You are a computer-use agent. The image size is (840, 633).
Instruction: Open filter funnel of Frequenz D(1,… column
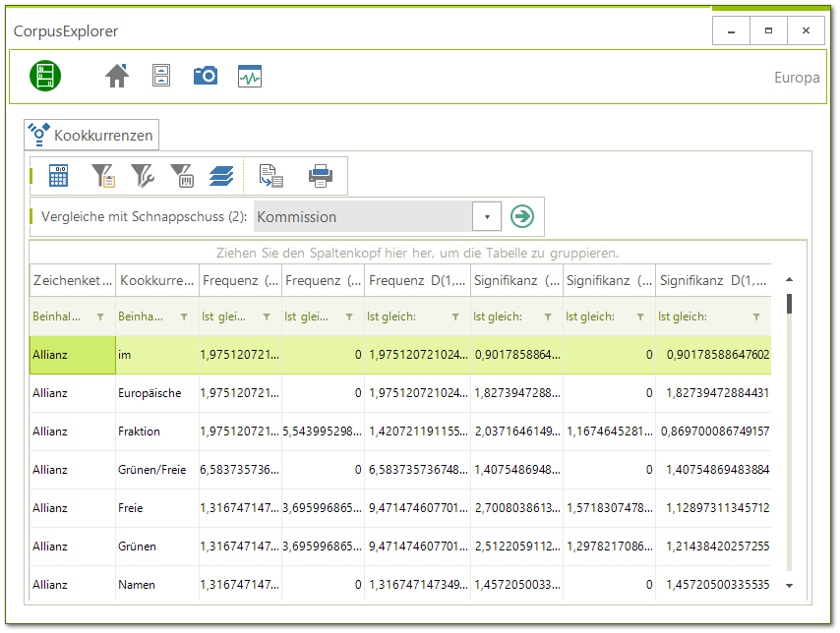(x=455, y=317)
